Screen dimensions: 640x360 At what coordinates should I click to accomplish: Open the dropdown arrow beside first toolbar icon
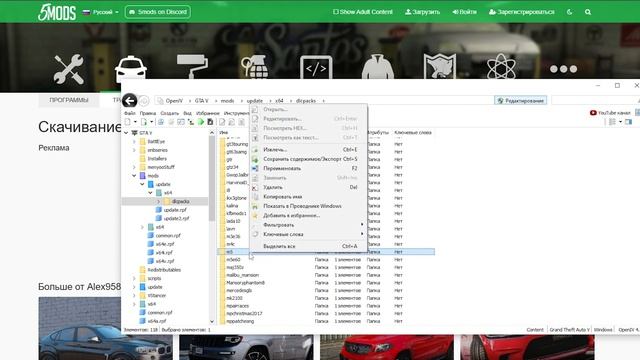135,122
